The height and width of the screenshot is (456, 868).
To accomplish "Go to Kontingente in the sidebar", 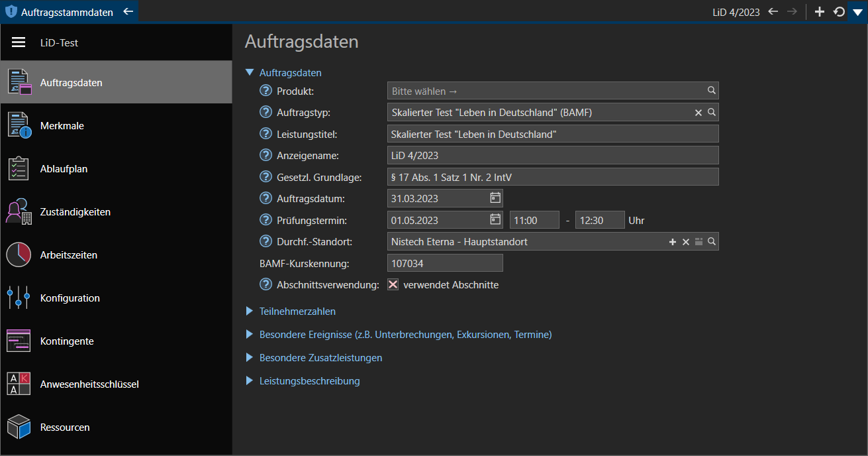I will [x=66, y=341].
